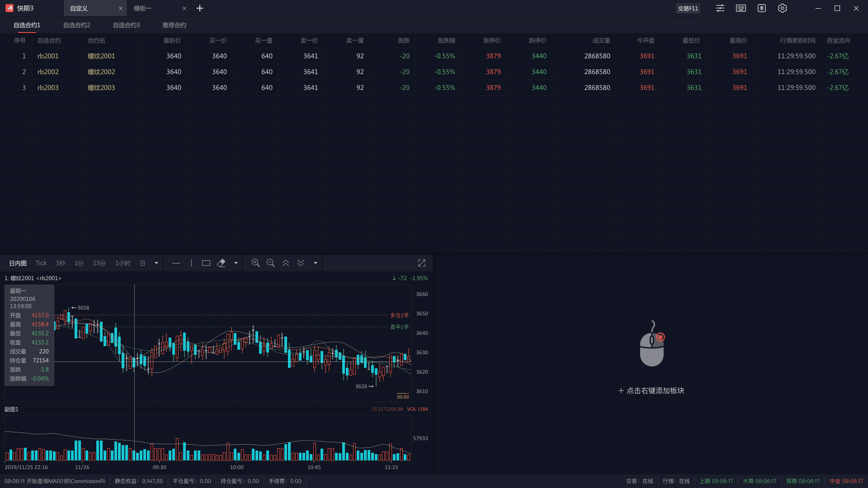Sort by 资金流向 column header
Viewport: 868px width, 488px height.
tap(838, 40)
